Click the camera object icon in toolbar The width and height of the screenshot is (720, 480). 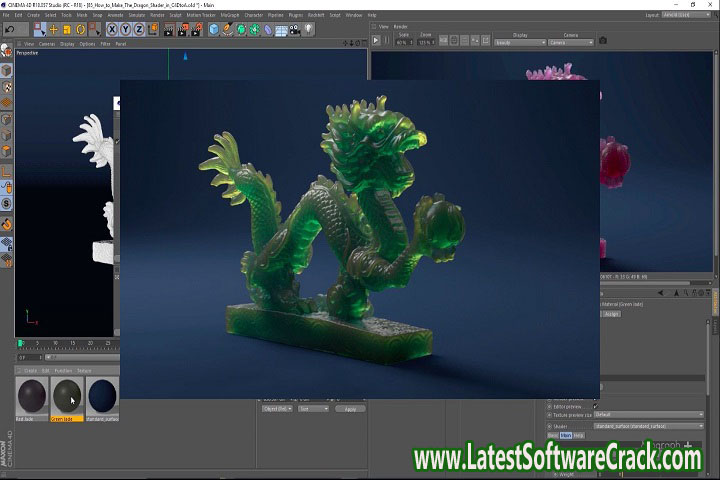tap(295, 29)
